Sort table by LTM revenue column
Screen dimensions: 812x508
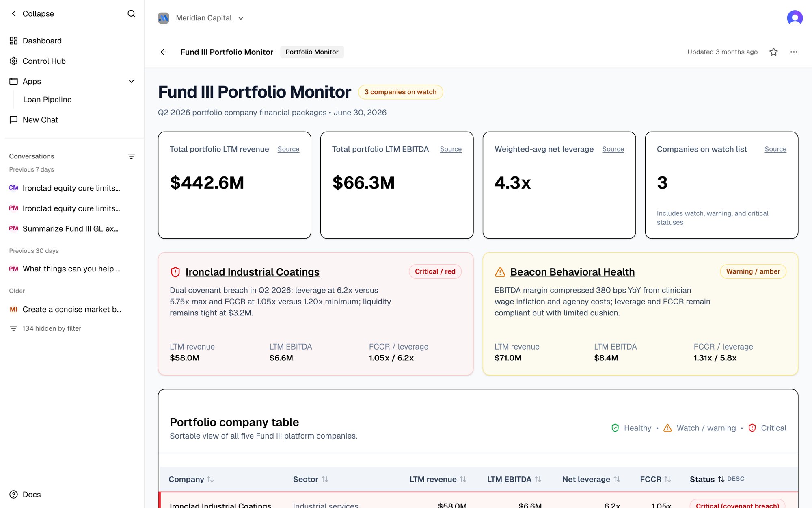[x=438, y=479]
